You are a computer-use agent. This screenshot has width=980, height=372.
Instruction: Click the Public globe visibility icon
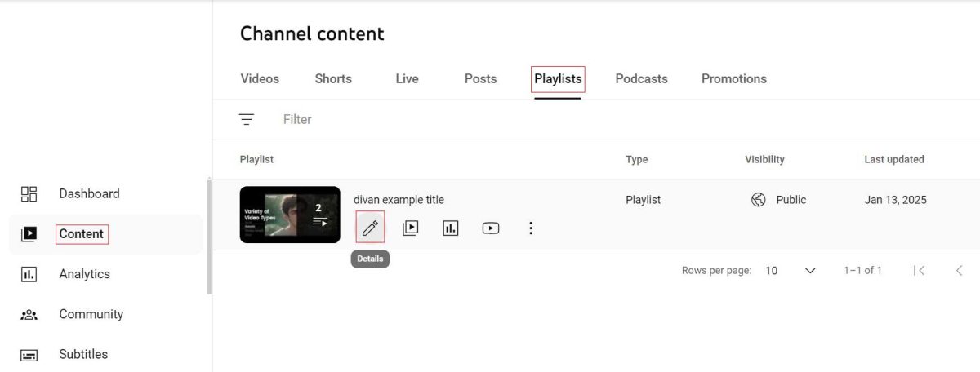(758, 200)
